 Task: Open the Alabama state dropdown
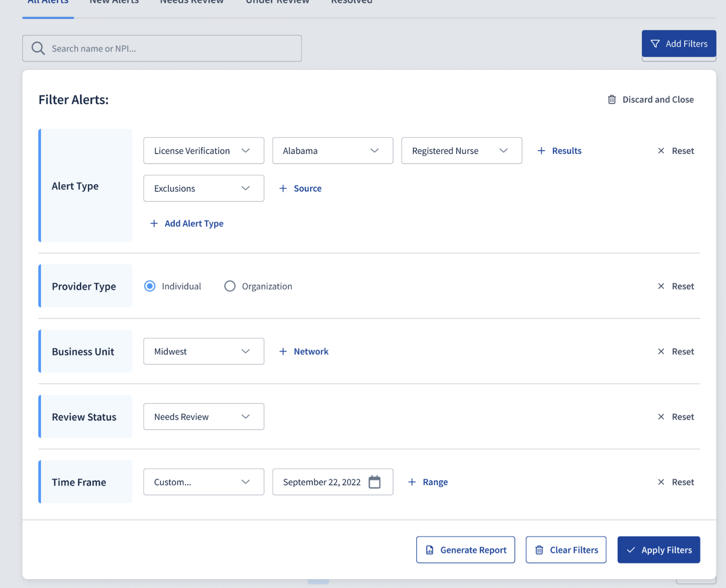pos(333,151)
